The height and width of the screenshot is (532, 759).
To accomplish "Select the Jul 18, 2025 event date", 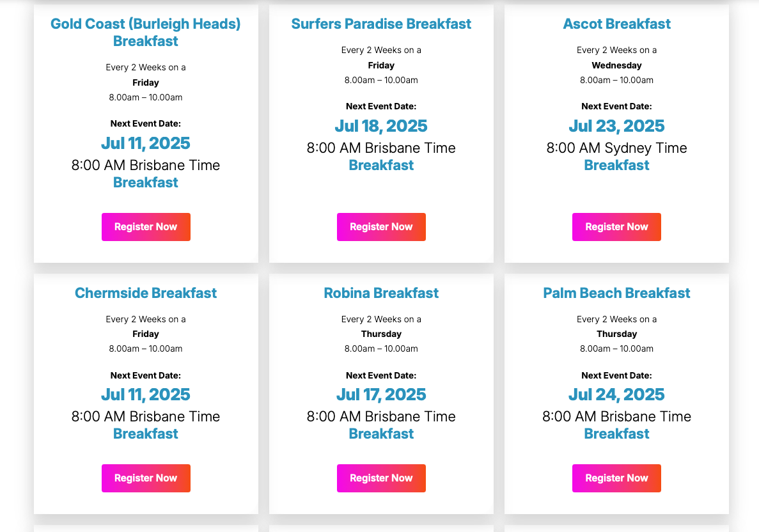I will (381, 126).
